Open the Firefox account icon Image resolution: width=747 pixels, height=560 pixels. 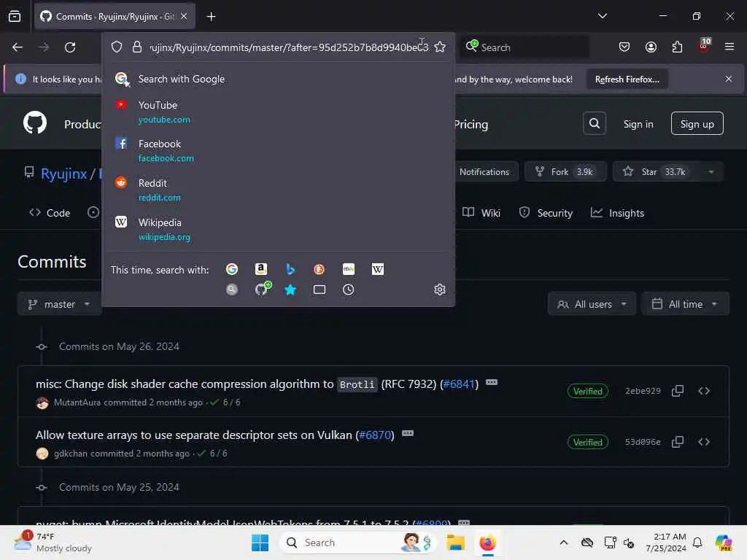[x=651, y=47]
